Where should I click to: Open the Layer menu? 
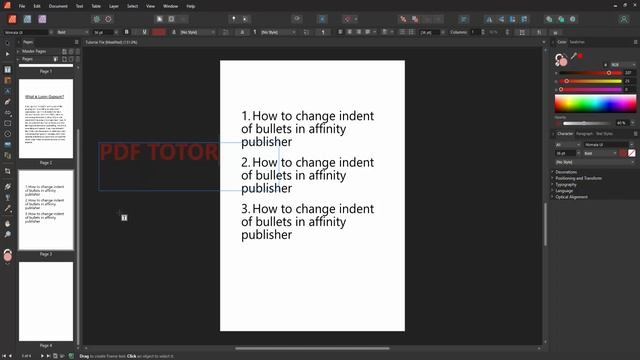(114, 6)
